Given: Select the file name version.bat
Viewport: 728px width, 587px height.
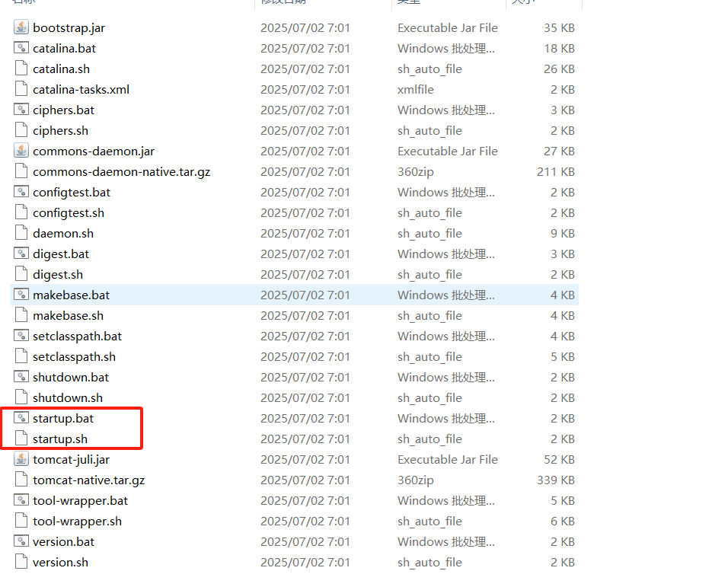Looking at the screenshot, I should tap(63, 542).
